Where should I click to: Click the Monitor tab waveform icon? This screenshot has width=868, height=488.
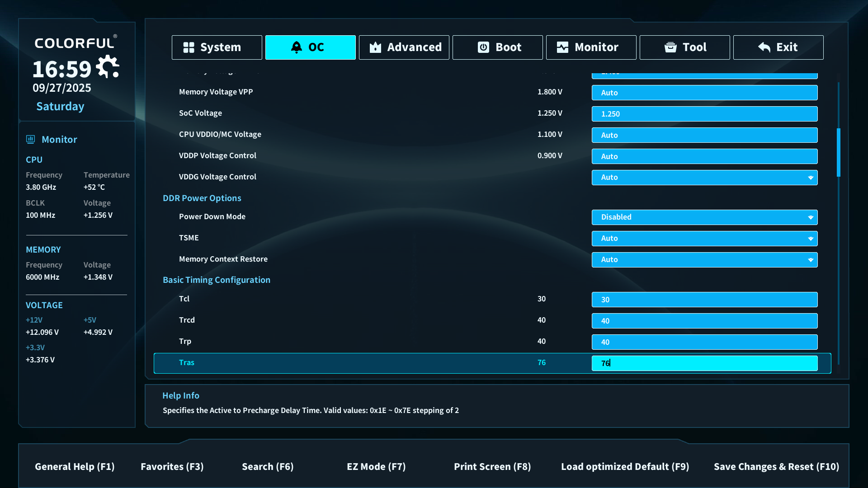pos(562,47)
